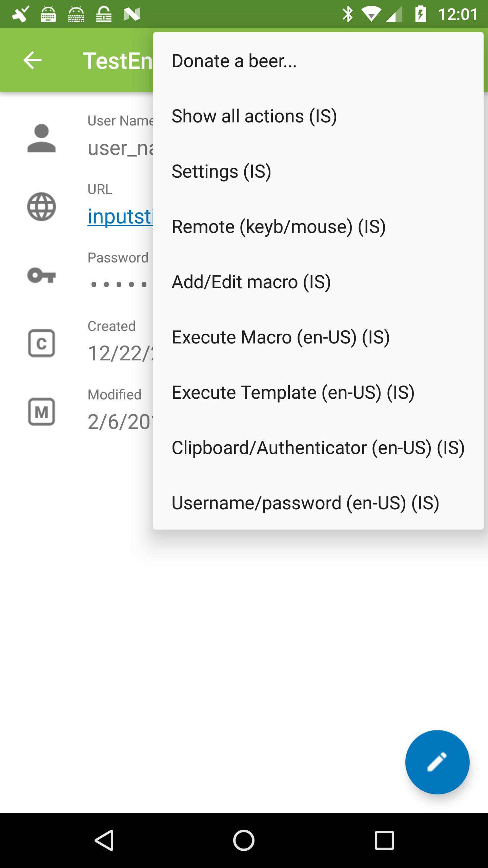Choose 'Execute Template (en-US) (IS)'

coord(318,393)
